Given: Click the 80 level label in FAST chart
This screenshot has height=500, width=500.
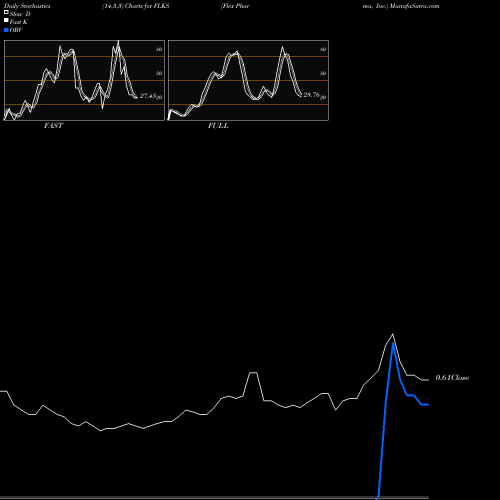Looking at the screenshot, I should (x=159, y=49).
